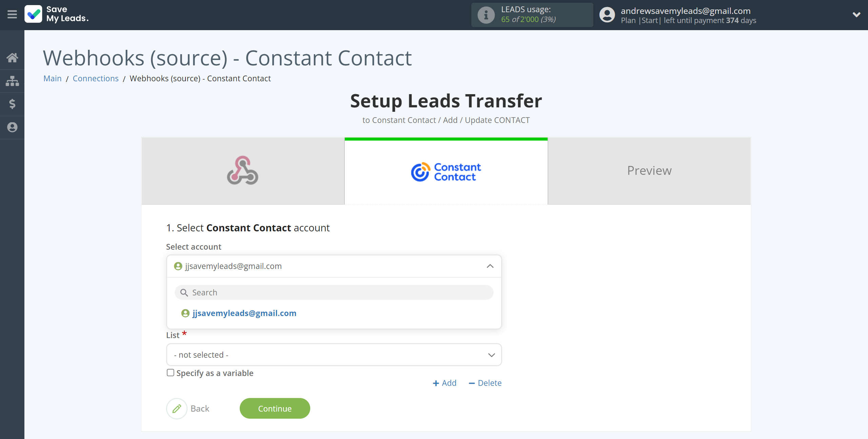
Task: Click the Continue button
Action: click(x=275, y=408)
